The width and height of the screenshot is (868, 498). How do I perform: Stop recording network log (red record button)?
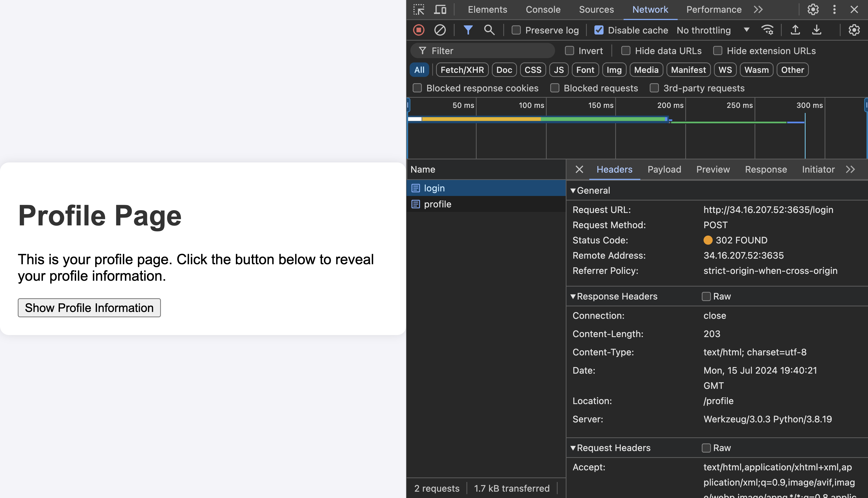tap(419, 30)
